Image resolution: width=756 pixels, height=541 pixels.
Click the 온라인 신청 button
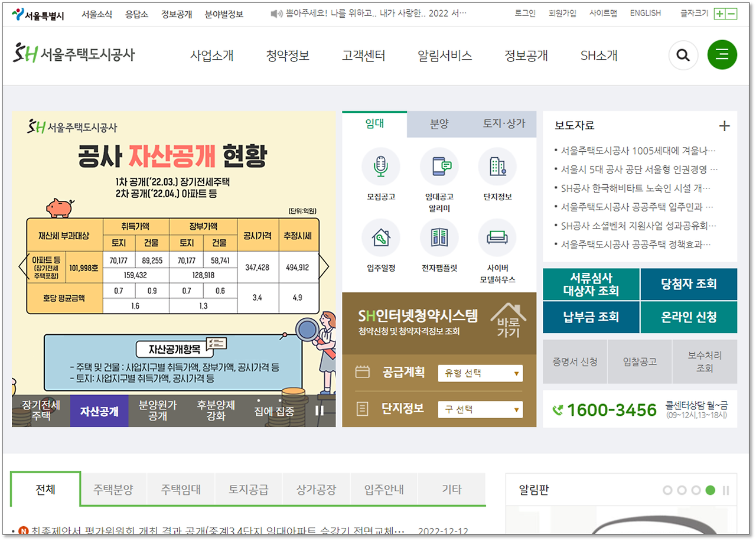click(x=689, y=317)
